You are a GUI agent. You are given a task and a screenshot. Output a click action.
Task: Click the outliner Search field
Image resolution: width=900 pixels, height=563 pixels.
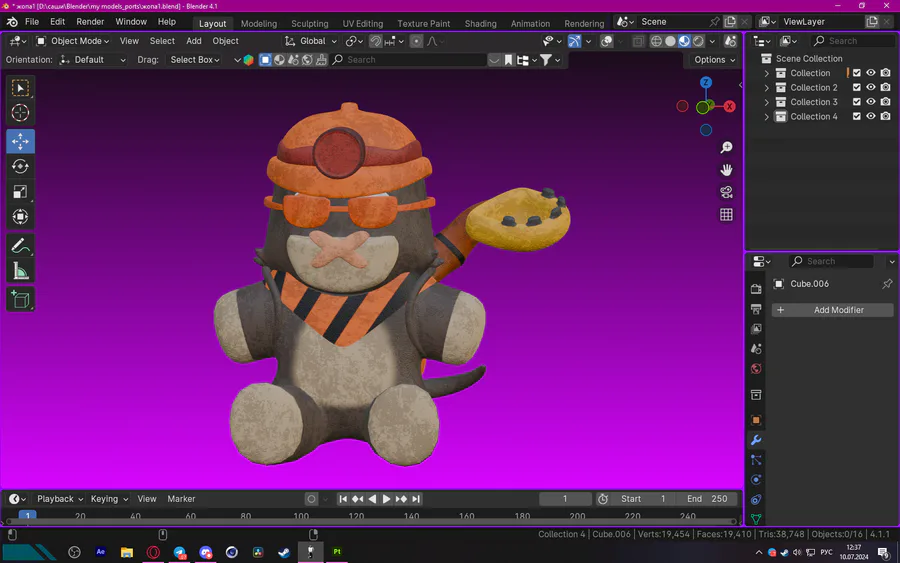click(x=852, y=41)
